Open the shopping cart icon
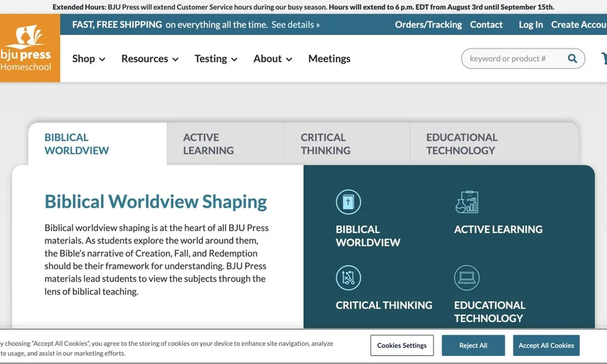The image size is (607, 364). coord(604,59)
